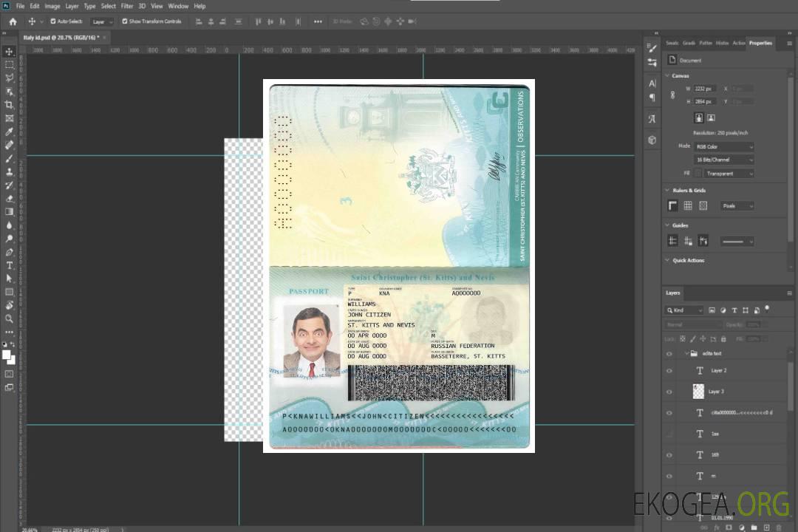The image size is (798, 532).
Task: Select the Move tool in the toolbox
Action: 9,52
